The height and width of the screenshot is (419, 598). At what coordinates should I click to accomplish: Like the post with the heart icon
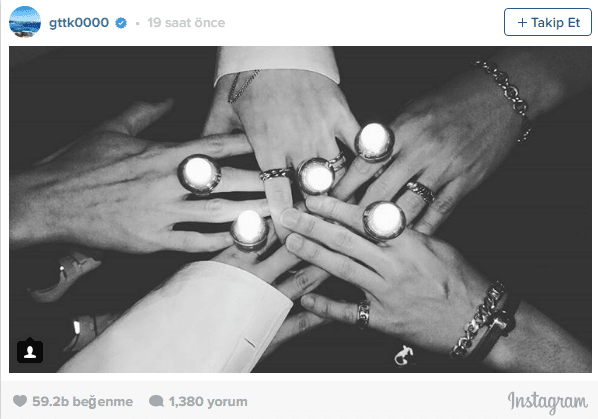click(20, 401)
